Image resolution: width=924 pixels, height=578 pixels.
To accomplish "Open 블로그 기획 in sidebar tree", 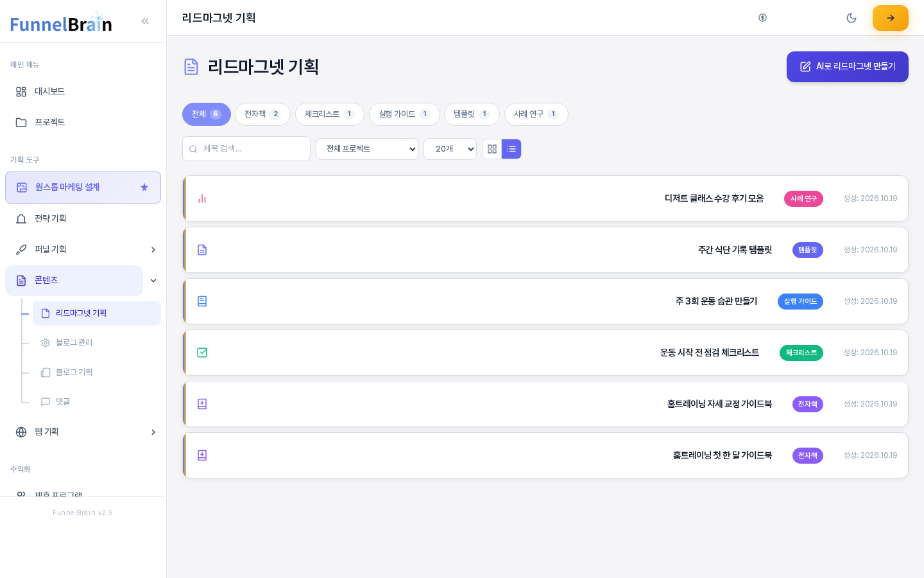I will pos(97,372).
